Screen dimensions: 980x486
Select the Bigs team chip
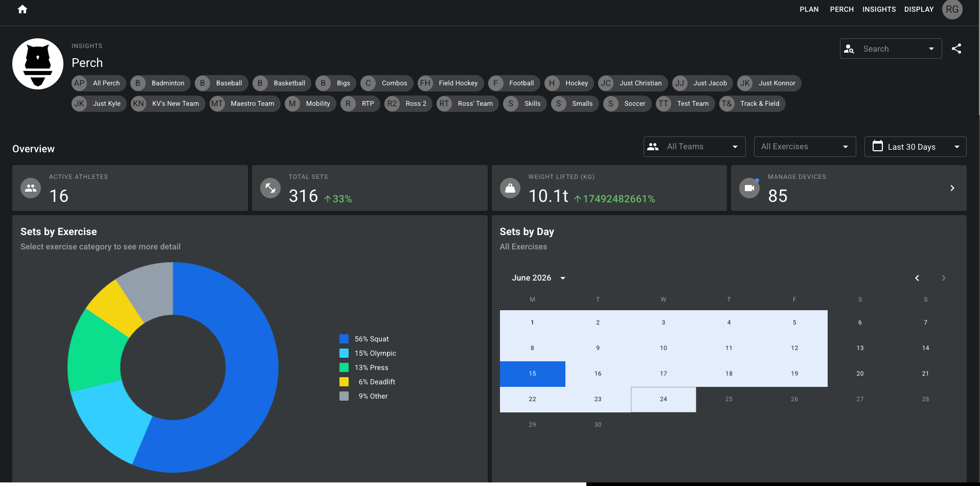click(x=336, y=83)
